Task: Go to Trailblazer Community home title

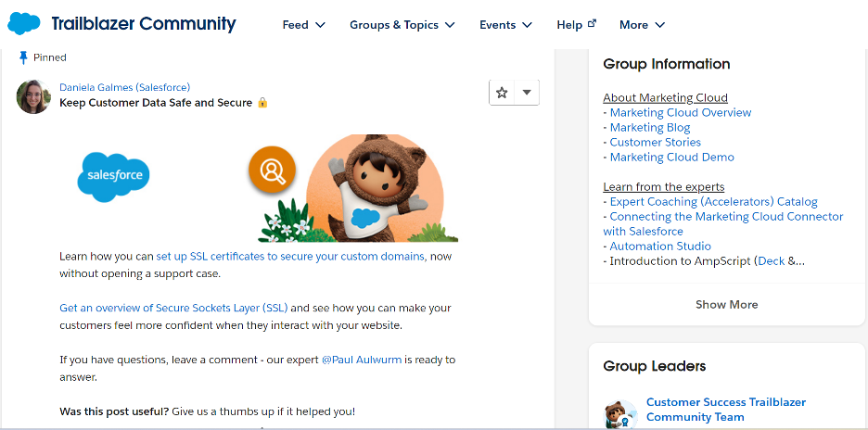Action: [144, 24]
